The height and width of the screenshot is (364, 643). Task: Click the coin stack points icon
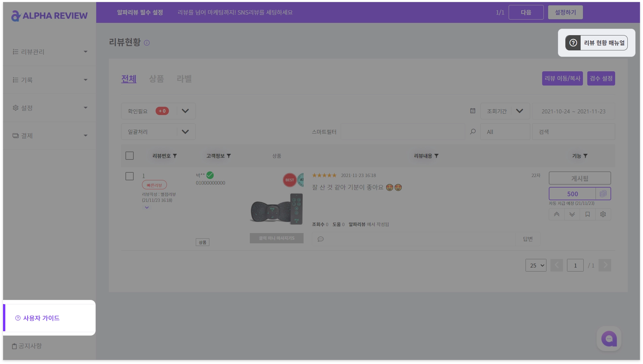pyautogui.click(x=603, y=194)
